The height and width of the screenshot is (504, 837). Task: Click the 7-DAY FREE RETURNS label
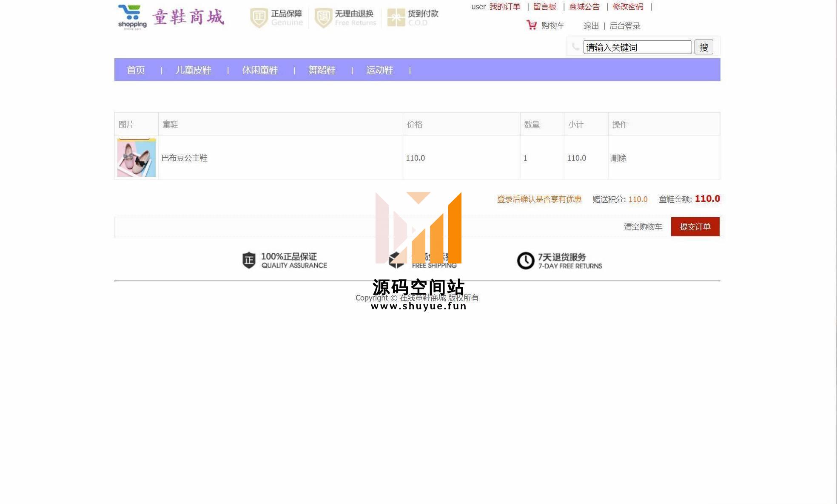pos(570,266)
